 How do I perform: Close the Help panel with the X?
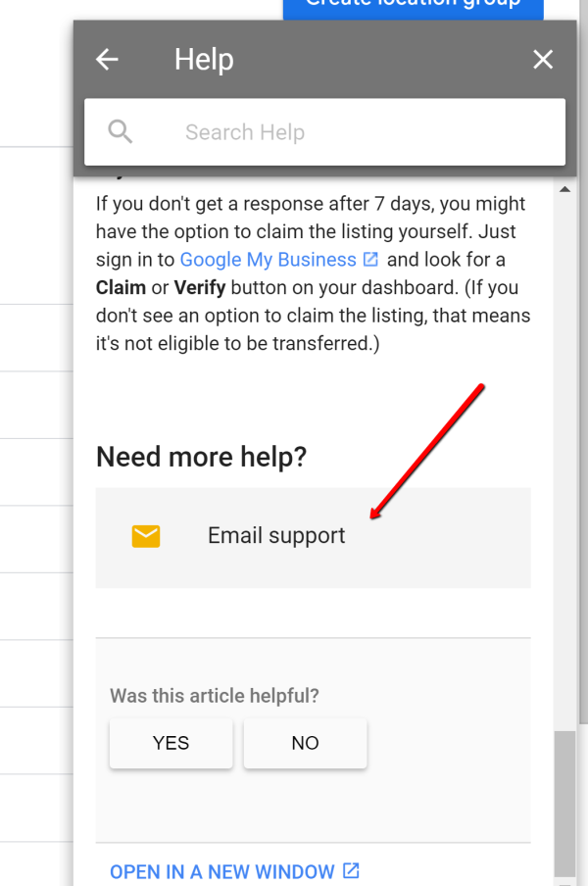[543, 60]
